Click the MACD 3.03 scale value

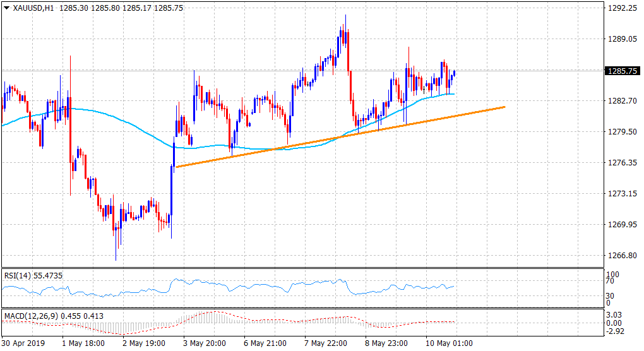(x=615, y=315)
